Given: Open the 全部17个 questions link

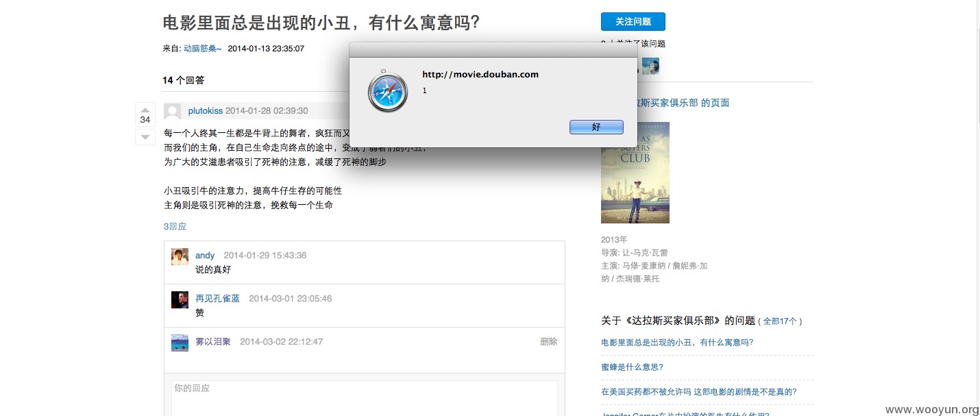Looking at the screenshot, I should coord(780,321).
